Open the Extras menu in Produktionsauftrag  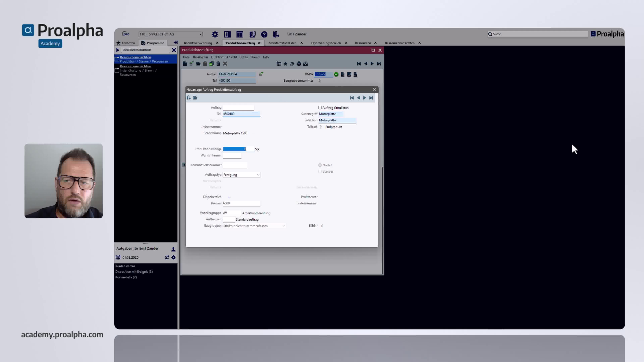(243, 57)
